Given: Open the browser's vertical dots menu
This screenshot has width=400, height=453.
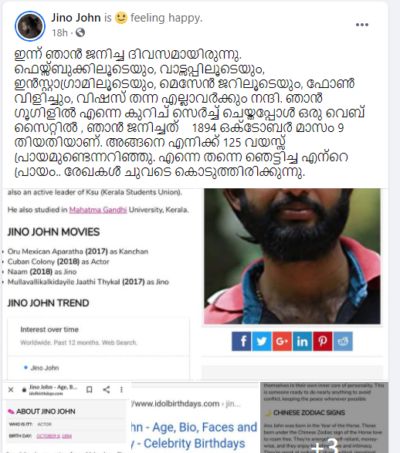Looking at the screenshot, I should tap(121, 389).
